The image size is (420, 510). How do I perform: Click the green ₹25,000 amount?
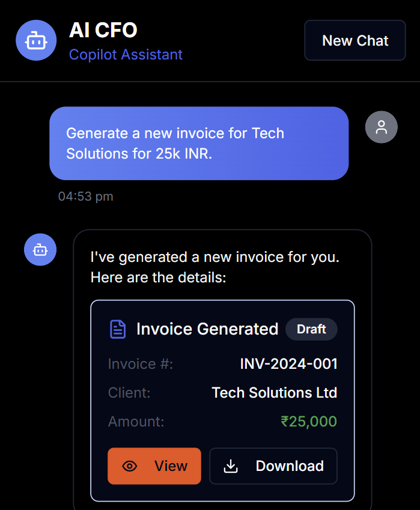309,422
